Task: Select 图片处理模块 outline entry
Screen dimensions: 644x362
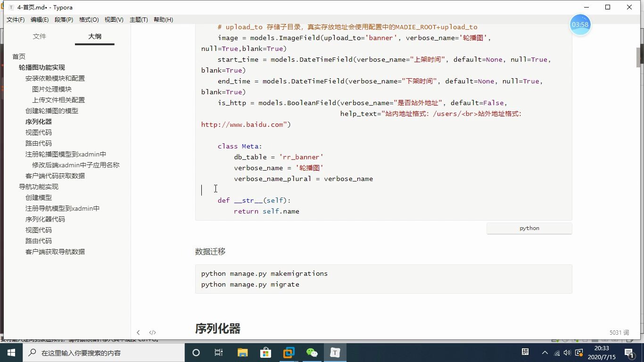Action: [x=52, y=89]
